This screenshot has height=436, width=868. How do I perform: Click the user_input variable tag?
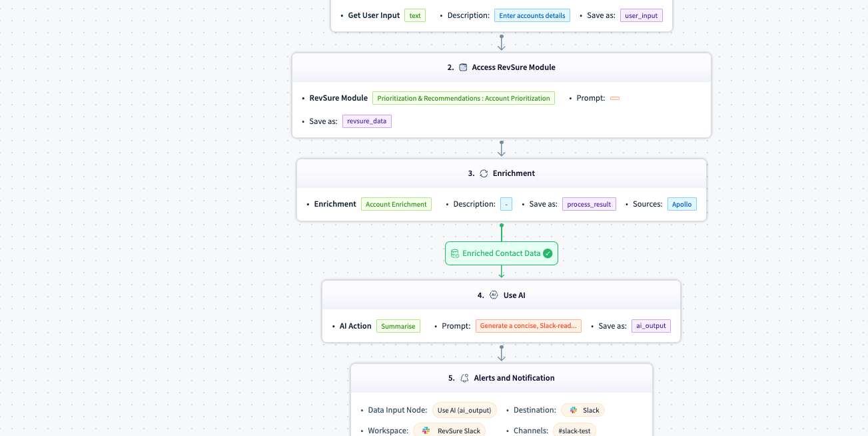click(642, 15)
